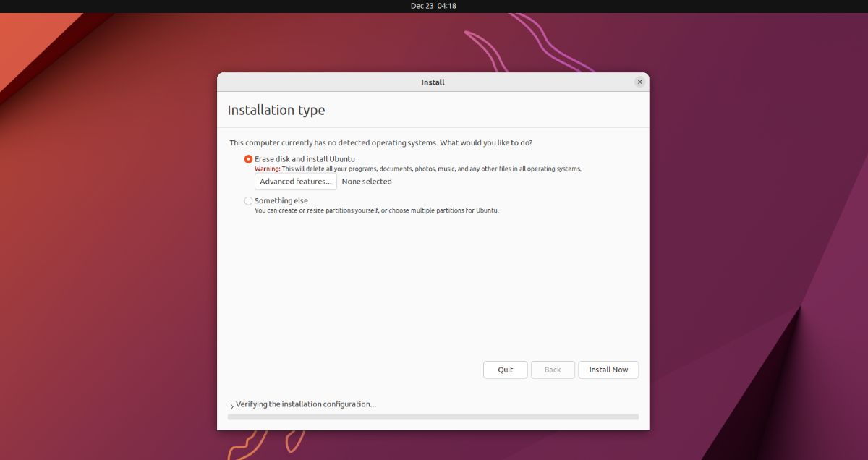Open the Dec 23 04:18 clock menu

[433, 6]
